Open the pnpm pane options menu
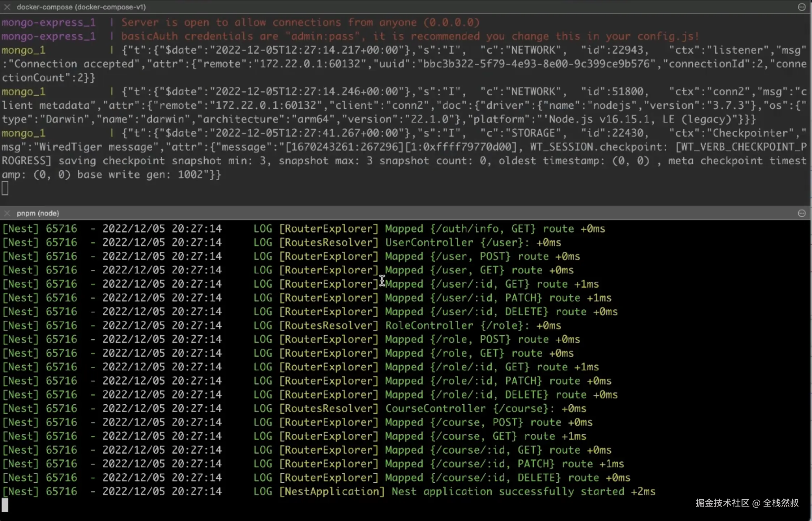Image resolution: width=812 pixels, height=521 pixels. pyautogui.click(x=802, y=213)
